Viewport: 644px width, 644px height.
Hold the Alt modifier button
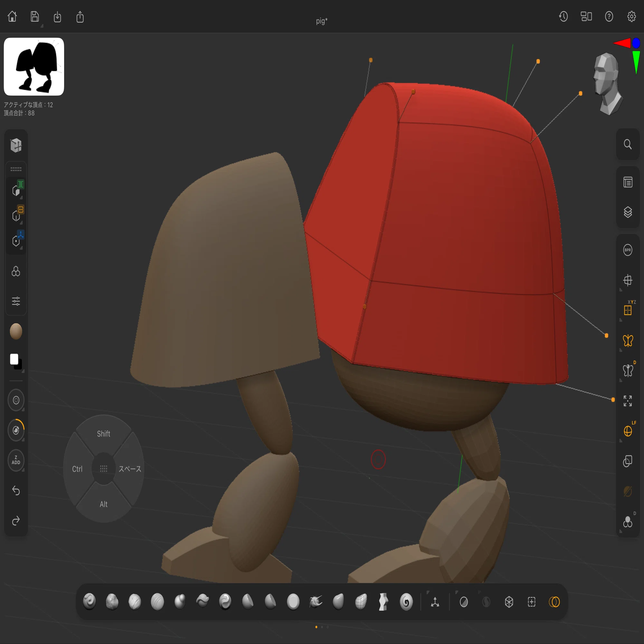click(104, 504)
